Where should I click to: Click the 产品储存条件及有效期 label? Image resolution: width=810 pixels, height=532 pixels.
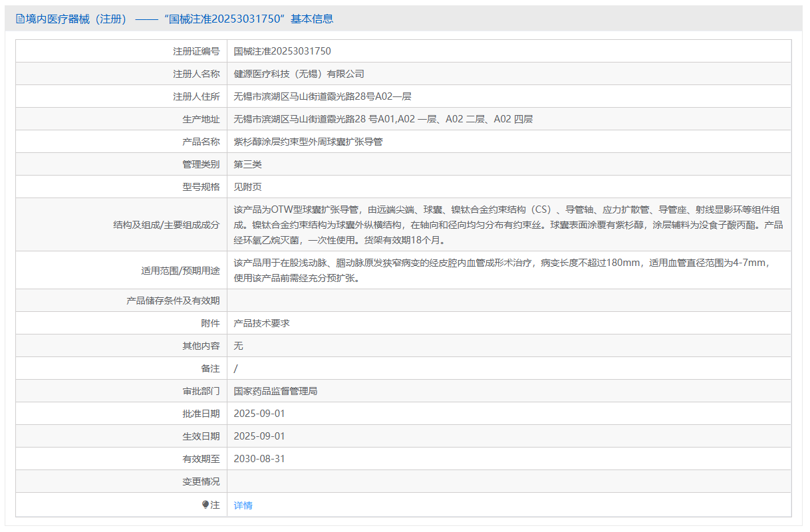(173, 301)
